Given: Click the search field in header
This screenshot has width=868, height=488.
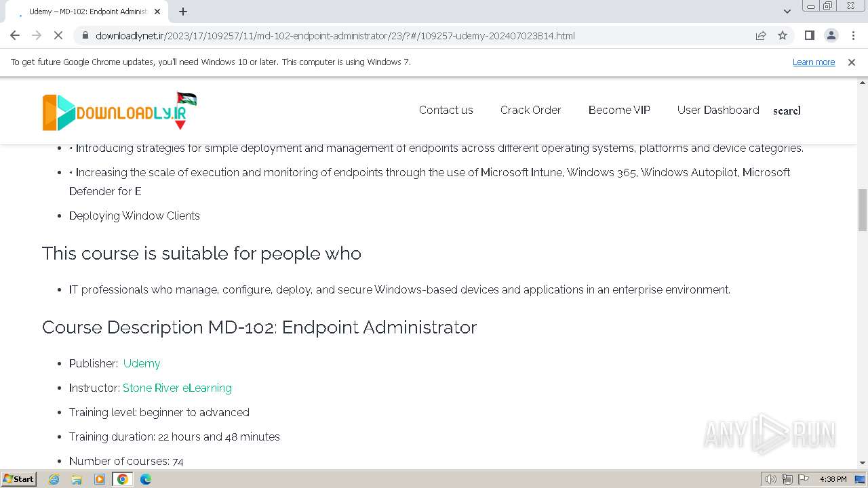Looking at the screenshot, I should point(787,110).
